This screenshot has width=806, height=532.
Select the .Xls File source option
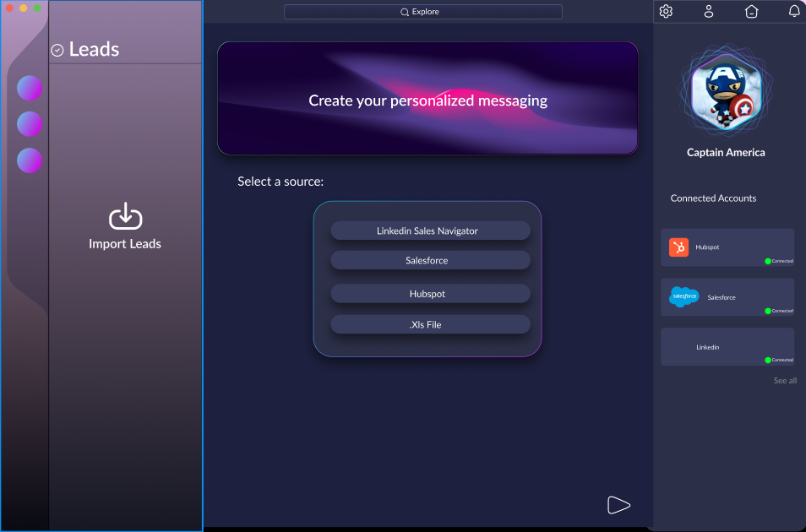point(430,324)
